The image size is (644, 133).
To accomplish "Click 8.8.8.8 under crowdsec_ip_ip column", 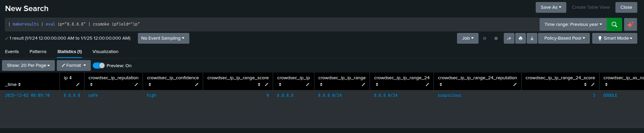I will [285, 95].
